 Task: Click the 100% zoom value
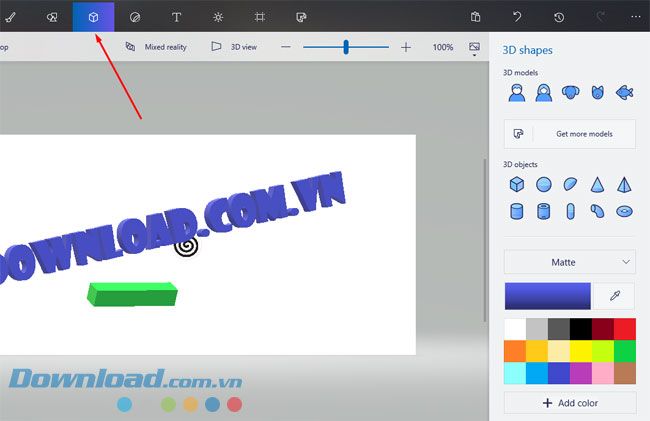[x=443, y=47]
